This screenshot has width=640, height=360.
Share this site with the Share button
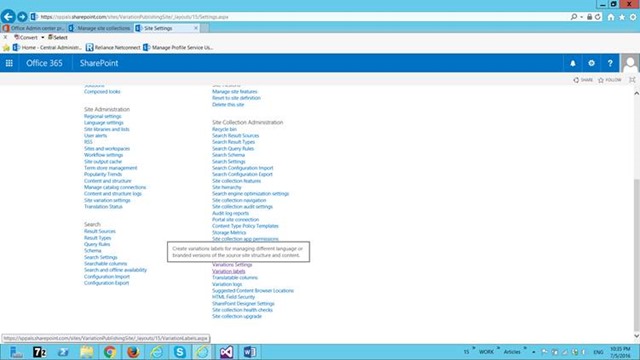pos(583,80)
